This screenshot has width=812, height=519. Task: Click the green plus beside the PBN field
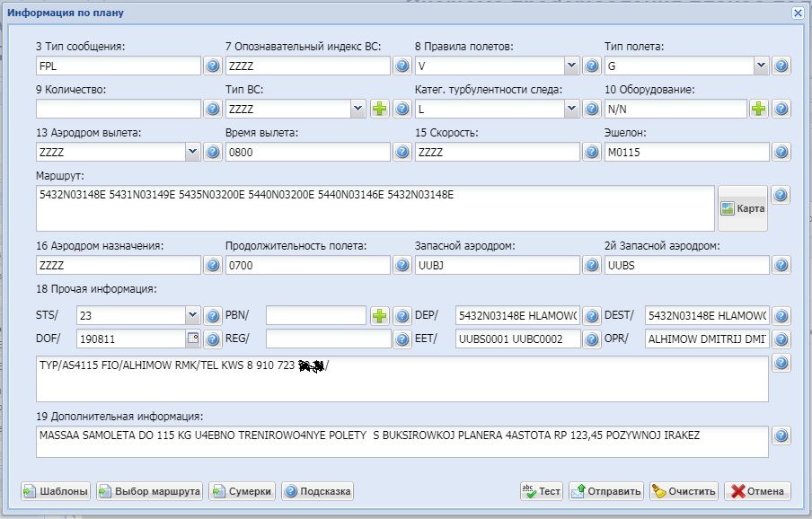pyautogui.click(x=380, y=315)
